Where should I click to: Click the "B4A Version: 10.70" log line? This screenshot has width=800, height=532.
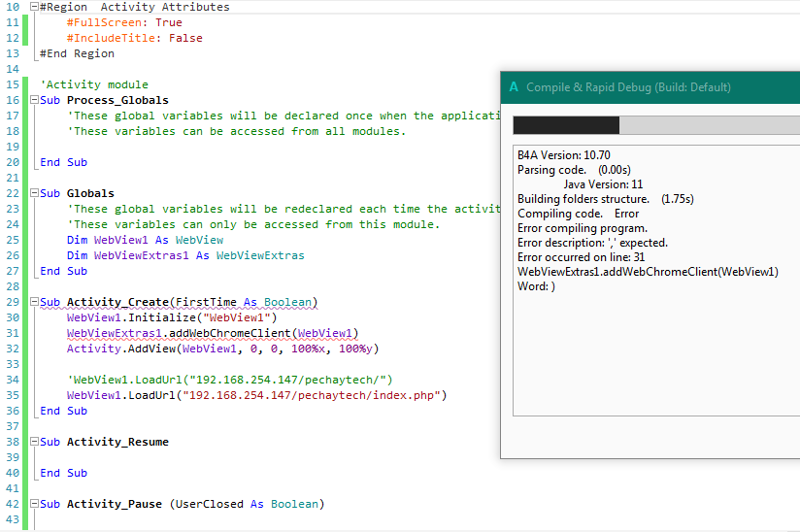coord(564,155)
